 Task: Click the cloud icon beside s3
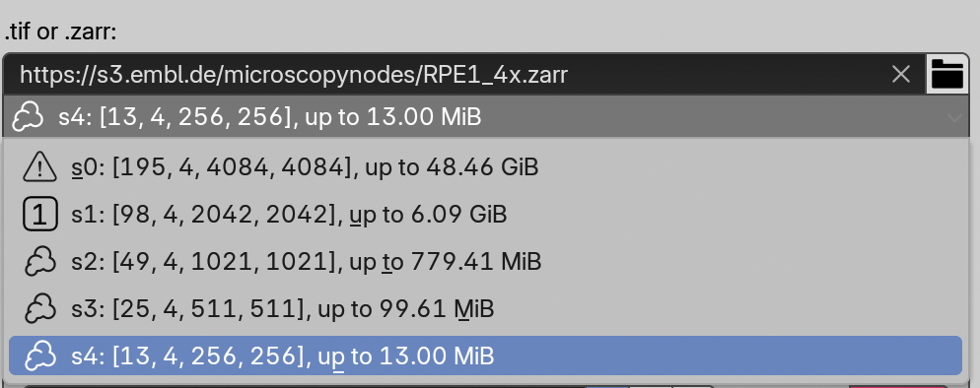[40, 309]
